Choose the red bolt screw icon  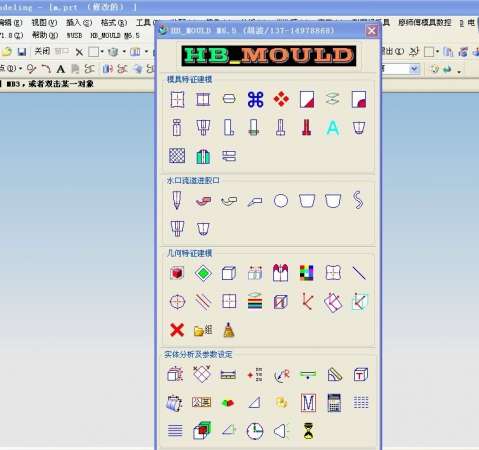[x=307, y=128]
